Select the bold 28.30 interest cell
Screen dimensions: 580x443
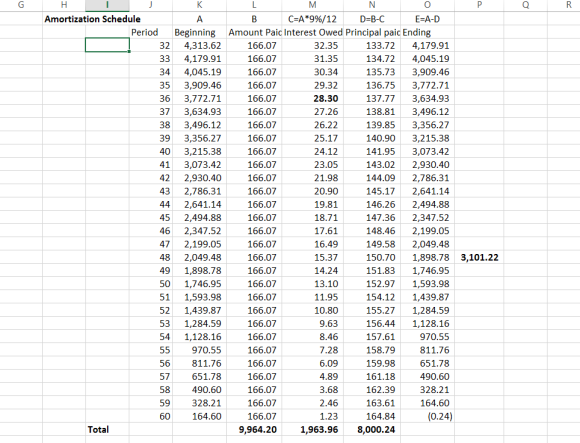click(313, 99)
